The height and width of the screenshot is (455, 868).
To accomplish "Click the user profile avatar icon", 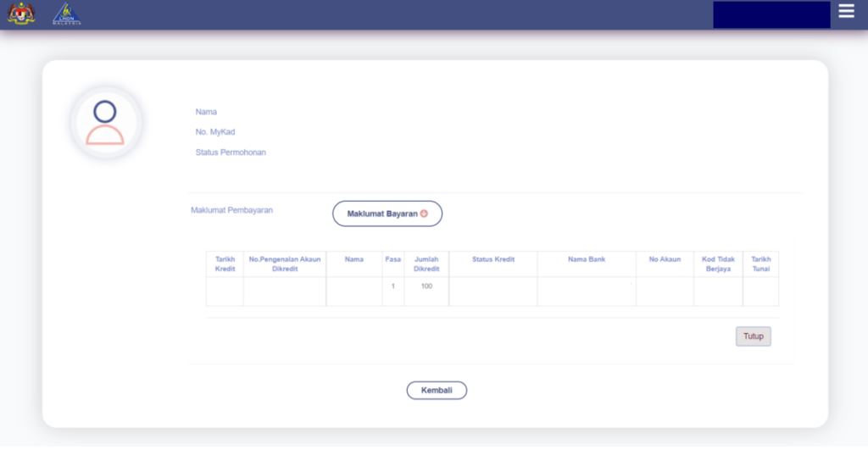I will (105, 123).
